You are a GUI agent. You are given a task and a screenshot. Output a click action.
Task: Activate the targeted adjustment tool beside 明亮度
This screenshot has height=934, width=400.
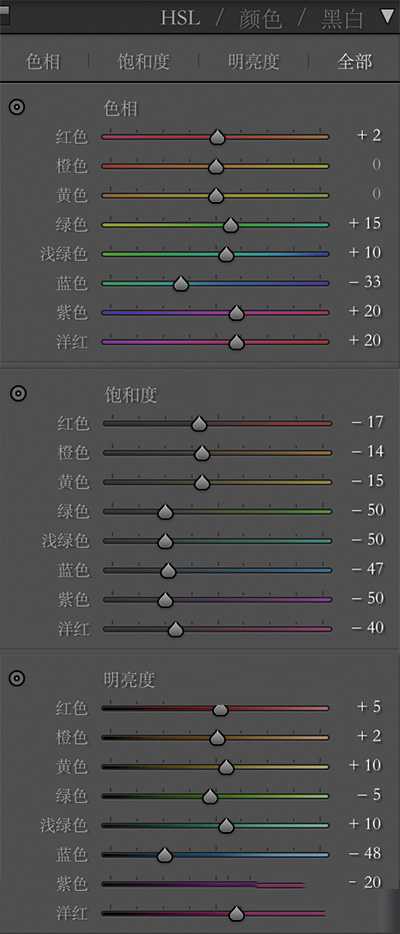point(17,678)
